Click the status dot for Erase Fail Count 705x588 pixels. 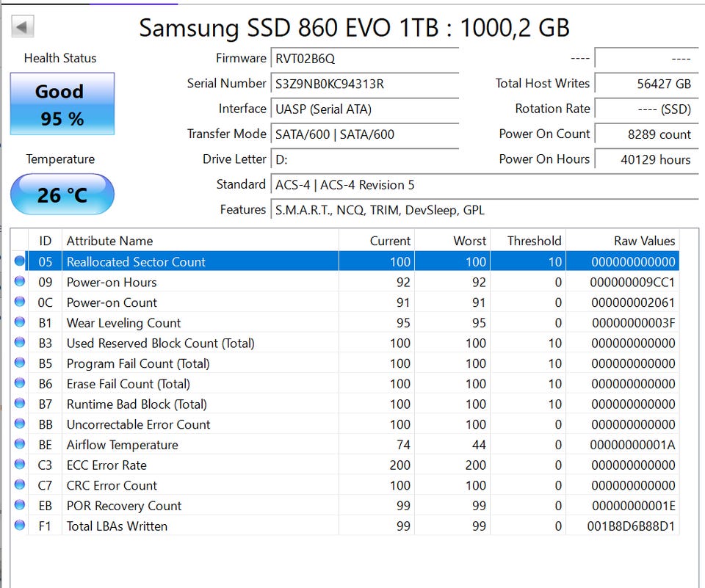click(x=20, y=383)
